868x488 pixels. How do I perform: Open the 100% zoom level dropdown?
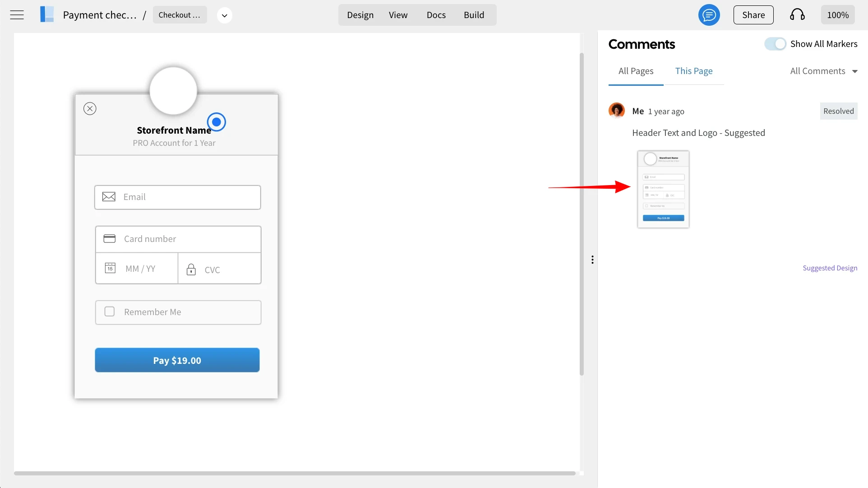pyautogui.click(x=837, y=15)
